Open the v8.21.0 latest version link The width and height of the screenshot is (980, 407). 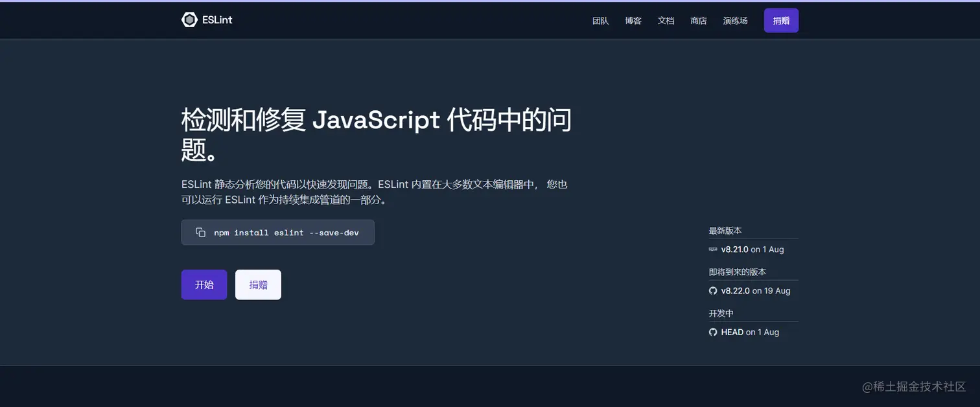coord(734,250)
